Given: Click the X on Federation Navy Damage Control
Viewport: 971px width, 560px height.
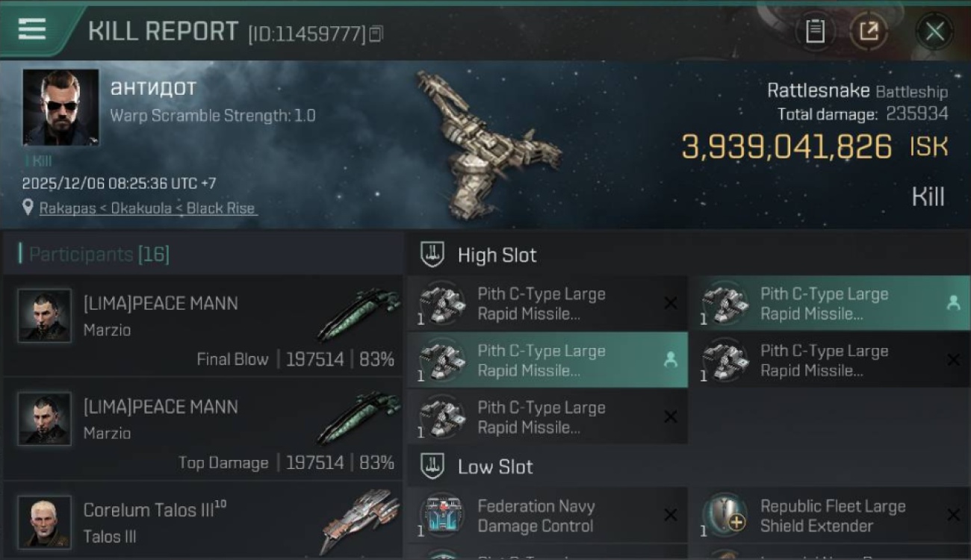Looking at the screenshot, I should coord(671,515).
